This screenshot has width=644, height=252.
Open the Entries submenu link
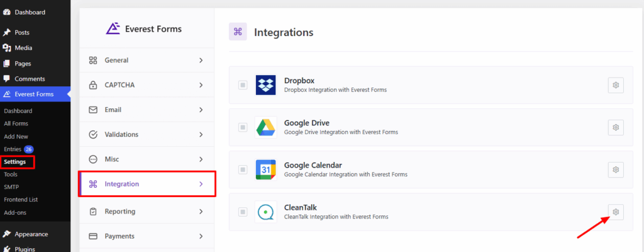13,149
